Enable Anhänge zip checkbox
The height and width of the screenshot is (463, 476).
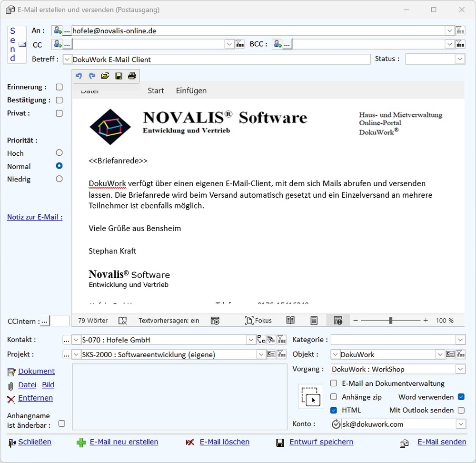[x=334, y=397]
